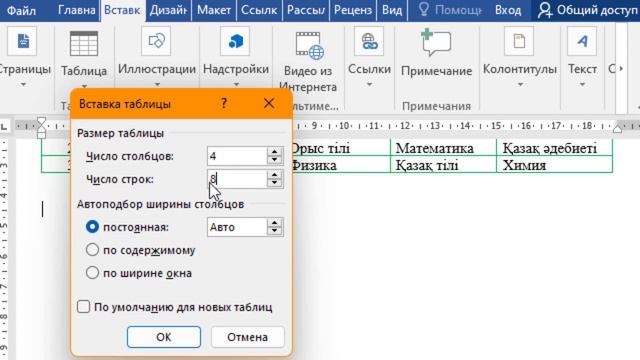The width and height of the screenshot is (640, 360).
Task: Switch to the View (Вид) tab
Action: (x=392, y=10)
